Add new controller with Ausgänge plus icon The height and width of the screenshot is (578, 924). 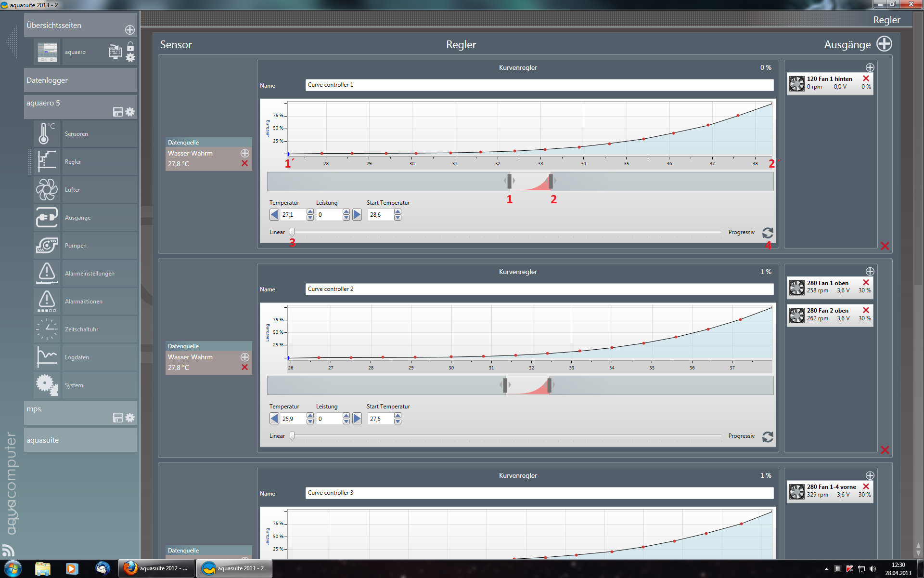[x=884, y=44]
